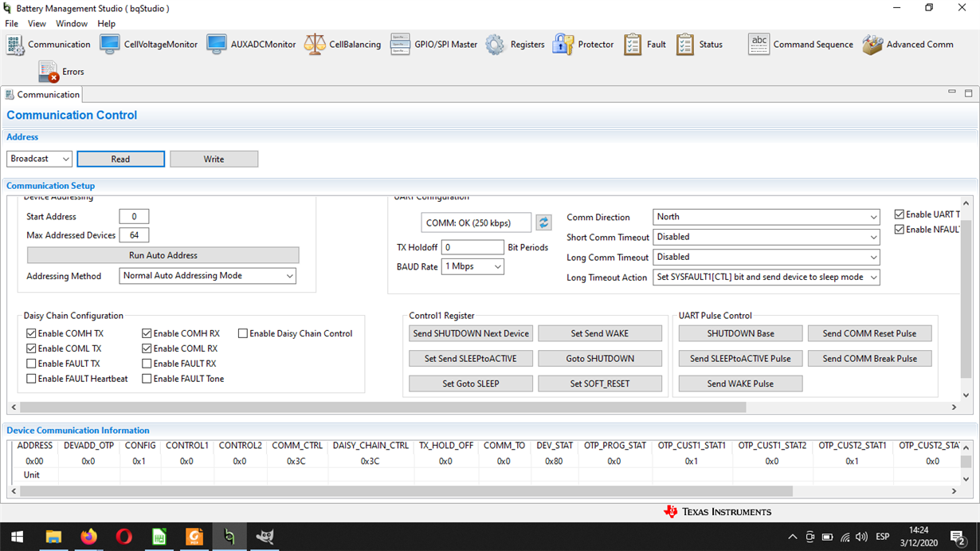Enable the Enable FAULT TX checkbox
The width and height of the screenshot is (980, 551).
click(31, 364)
